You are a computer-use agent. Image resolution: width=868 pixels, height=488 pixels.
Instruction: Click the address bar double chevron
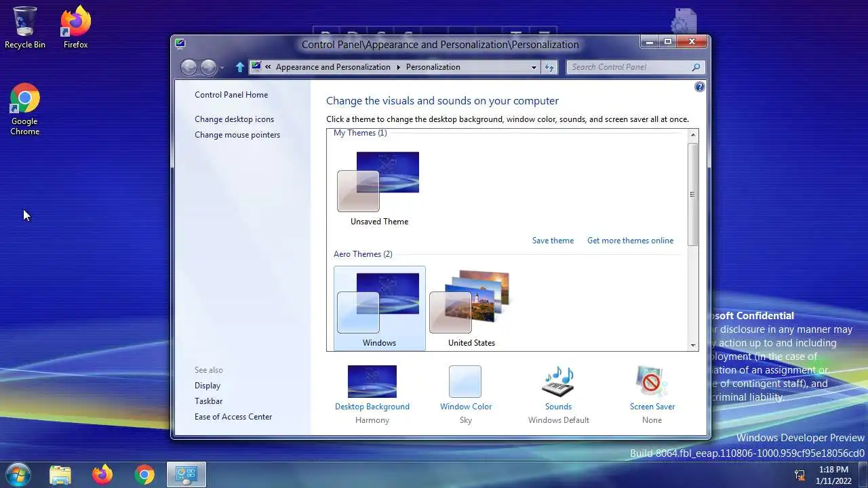pyautogui.click(x=269, y=67)
